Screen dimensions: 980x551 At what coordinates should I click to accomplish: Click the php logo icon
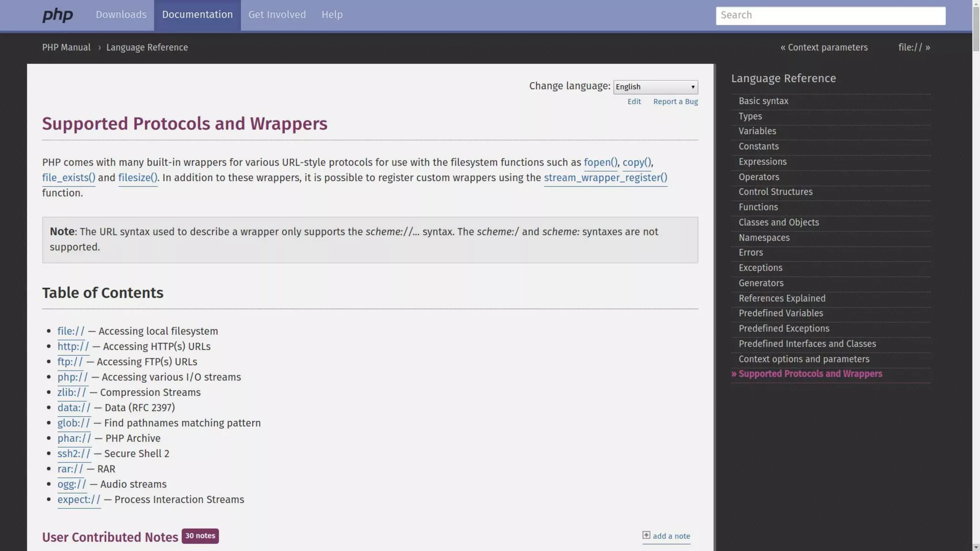(57, 15)
